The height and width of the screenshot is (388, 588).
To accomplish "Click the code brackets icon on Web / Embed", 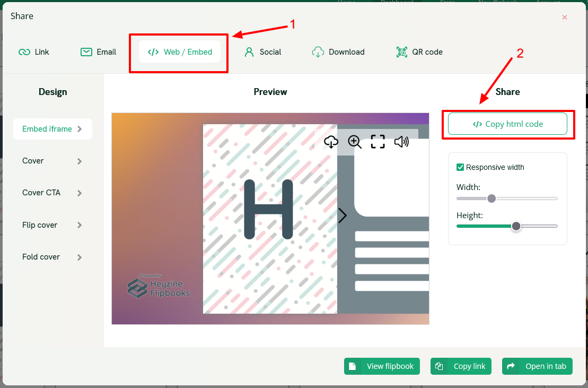I will point(153,52).
